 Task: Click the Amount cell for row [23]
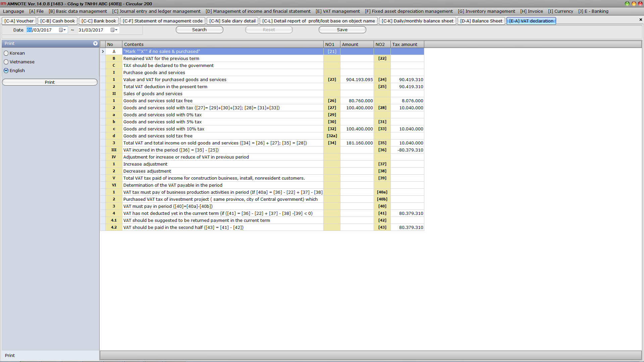click(x=357, y=80)
